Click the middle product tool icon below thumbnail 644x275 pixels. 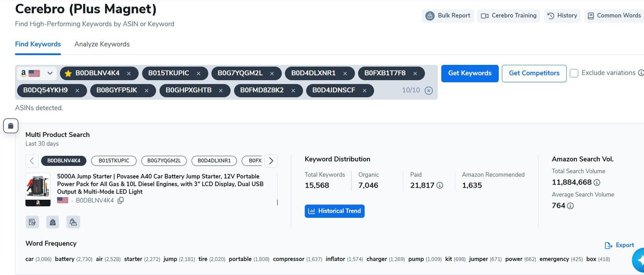point(53,222)
